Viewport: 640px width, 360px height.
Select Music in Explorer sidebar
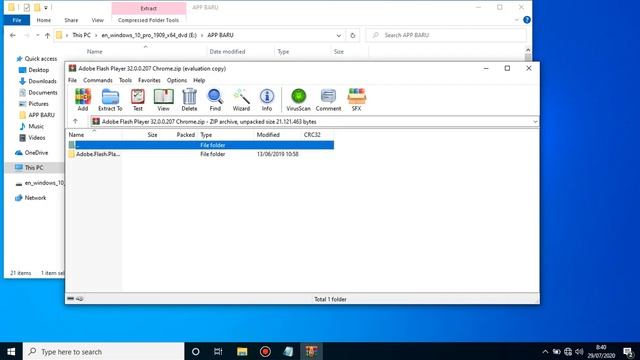click(x=31, y=127)
